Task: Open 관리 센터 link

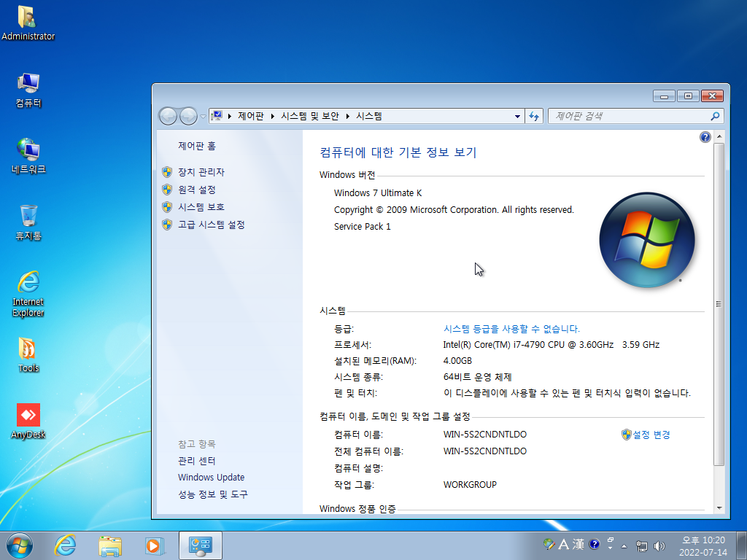Action: point(197,461)
